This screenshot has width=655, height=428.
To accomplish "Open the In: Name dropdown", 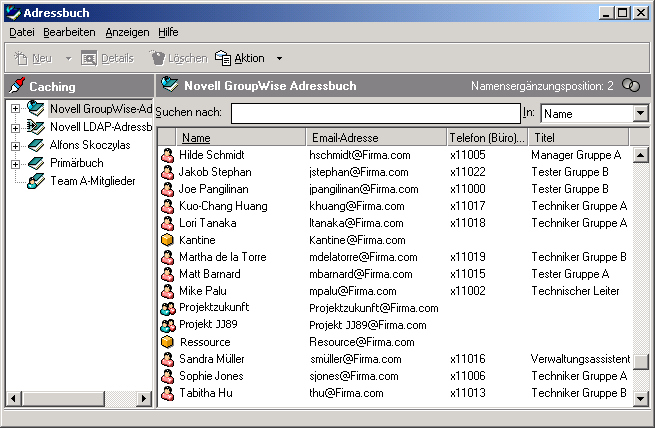I will [640, 113].
